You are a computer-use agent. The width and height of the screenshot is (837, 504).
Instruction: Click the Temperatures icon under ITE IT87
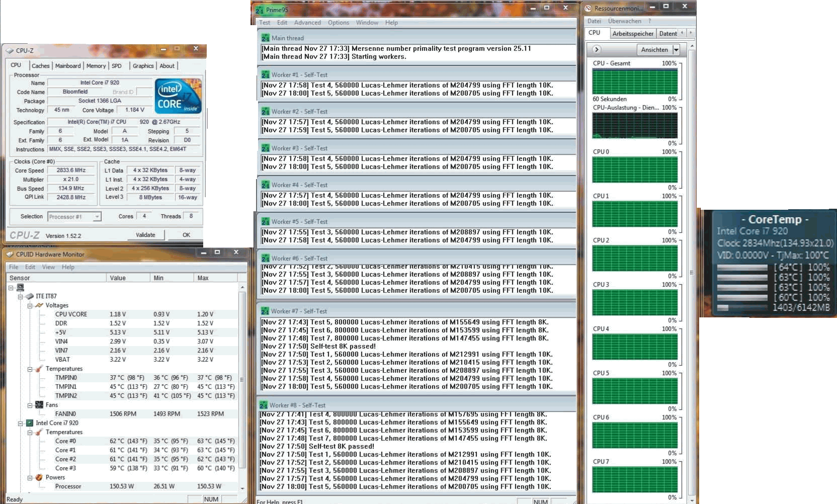[39, 369]
